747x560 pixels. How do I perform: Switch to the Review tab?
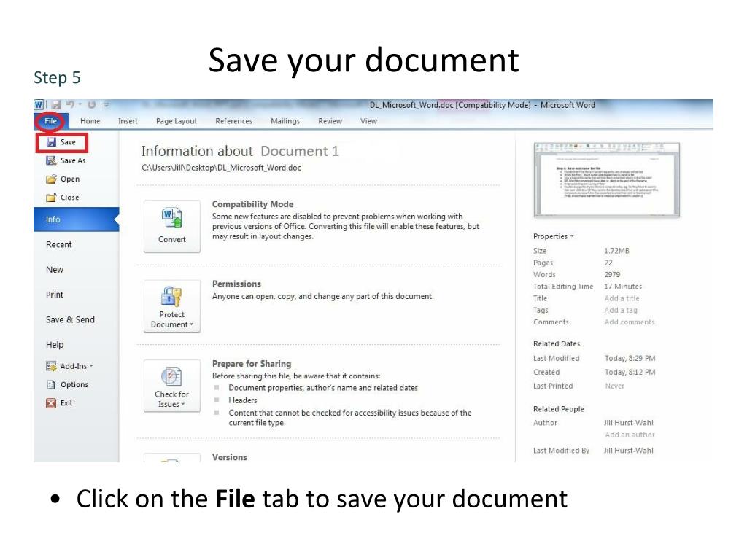click(x=330, y=121)
